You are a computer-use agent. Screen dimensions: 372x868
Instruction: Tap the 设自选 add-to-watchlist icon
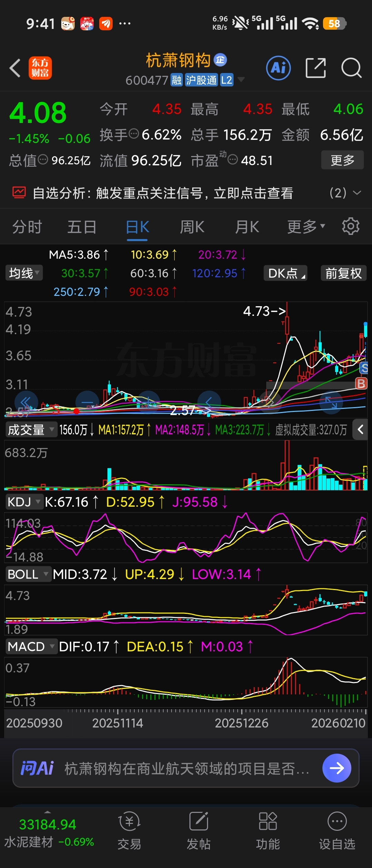pyautogui.click(x=337, y=831)
